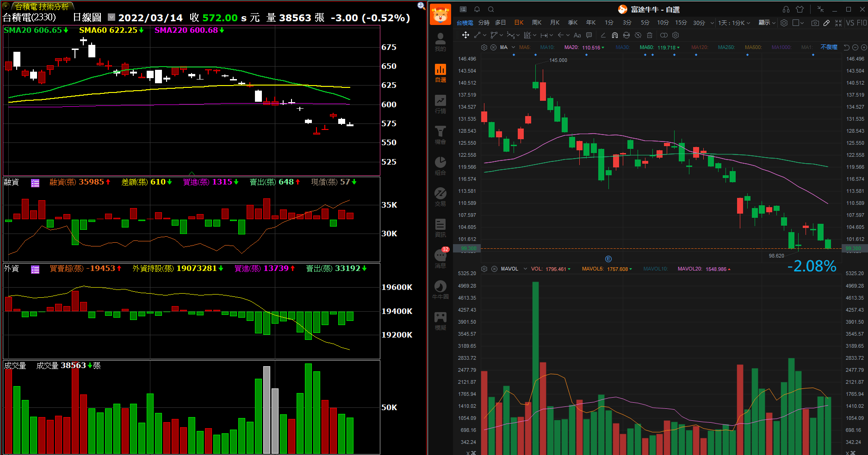Click 不復權 adjustment mode link
Viewport: 868px width, 455px height.
829,47
